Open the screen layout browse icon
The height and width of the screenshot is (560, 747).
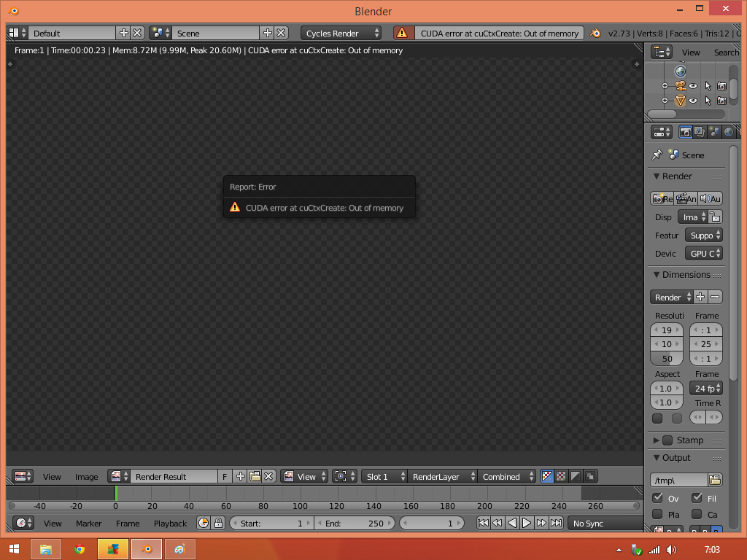18,33
